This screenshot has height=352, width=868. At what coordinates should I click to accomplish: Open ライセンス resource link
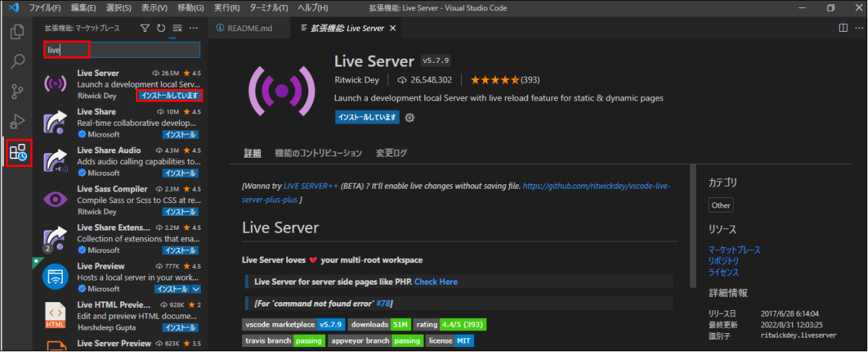(x=723, y=272)
